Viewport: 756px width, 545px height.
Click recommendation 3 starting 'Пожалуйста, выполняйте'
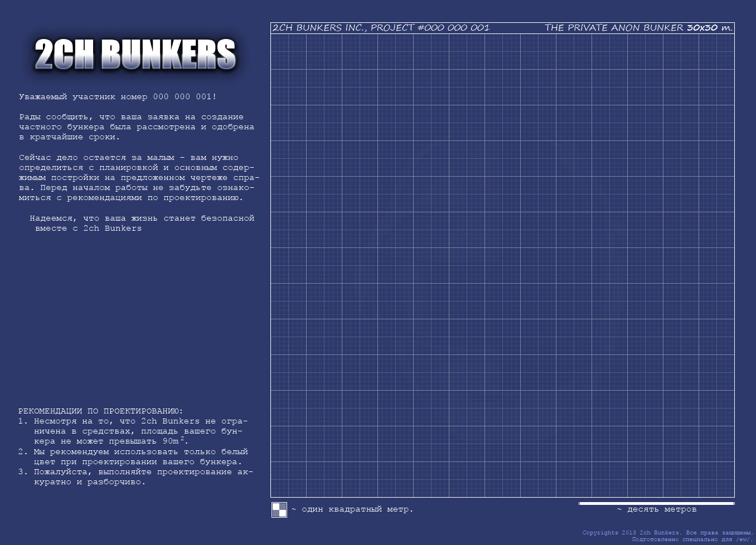(x=135, y=477)
